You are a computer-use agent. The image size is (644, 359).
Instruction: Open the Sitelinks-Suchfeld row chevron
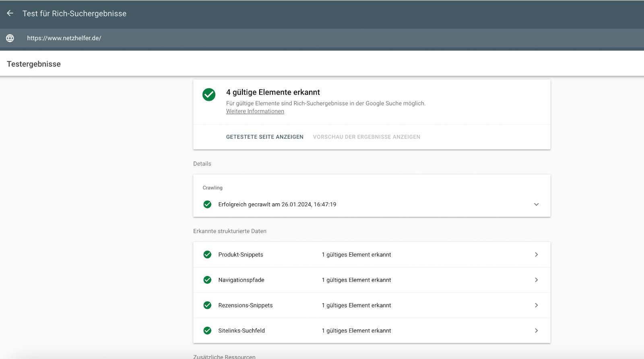click(536, 331)
